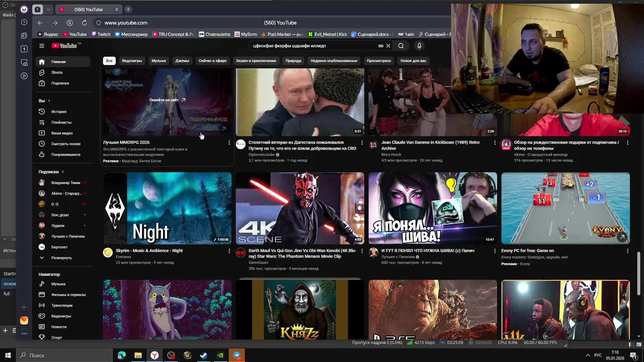Screen dimensions: 644x362
Task: Open Darth Maul 4K scene thumbnail
Action: [300, 208]
